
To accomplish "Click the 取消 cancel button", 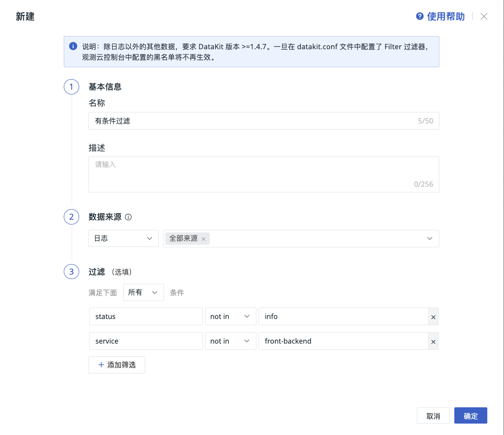I will click(x=433, y=416).
